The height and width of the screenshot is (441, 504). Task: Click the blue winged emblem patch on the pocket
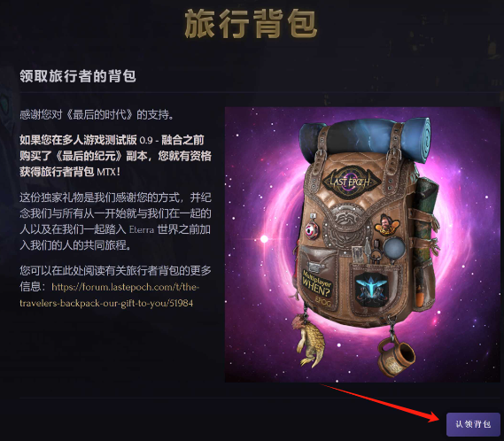click(372, 290)
